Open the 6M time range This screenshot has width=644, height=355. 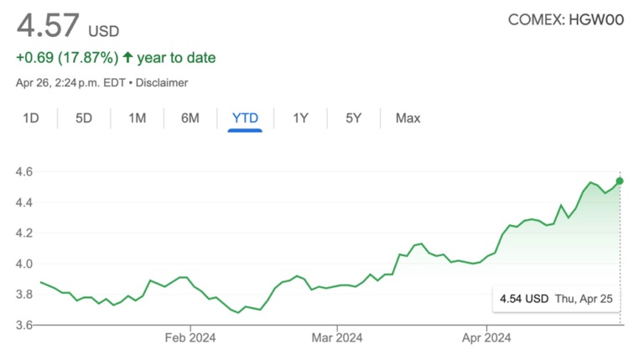tap(190, 118)
